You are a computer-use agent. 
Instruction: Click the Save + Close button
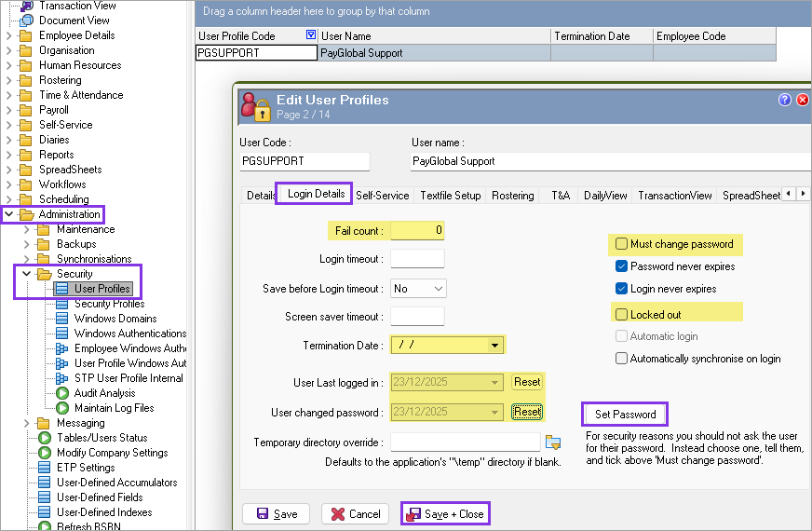pyautogui.click(x=445, y=513)
